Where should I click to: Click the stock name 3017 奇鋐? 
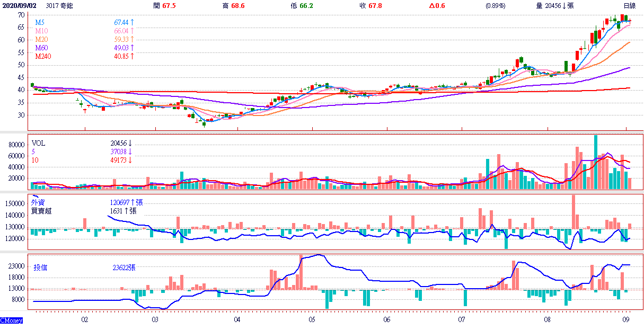click(59, 5)
